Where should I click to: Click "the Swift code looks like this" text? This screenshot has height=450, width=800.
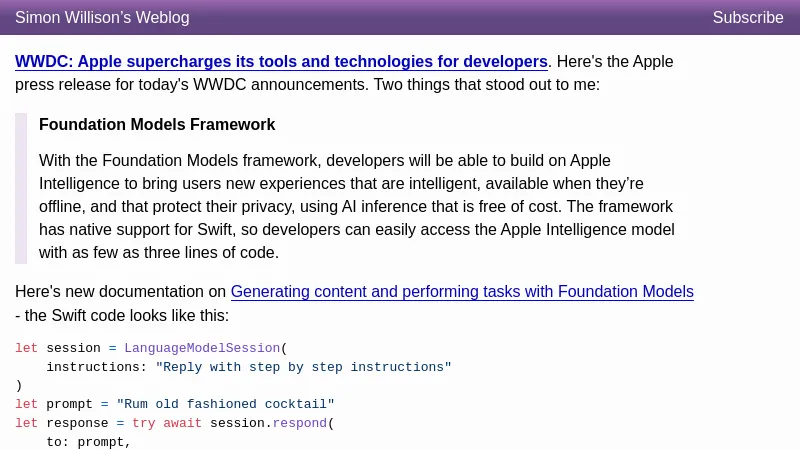click(x=127, y=316)
